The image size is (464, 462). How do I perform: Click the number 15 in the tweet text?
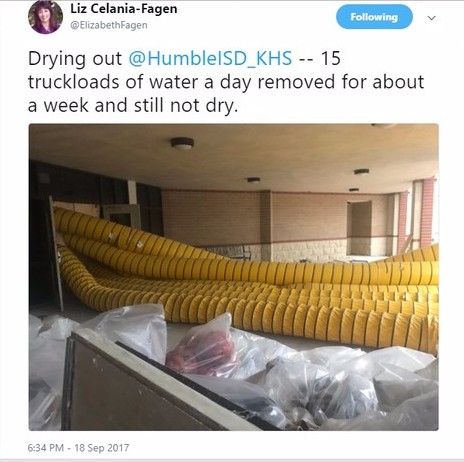(330, 58)
